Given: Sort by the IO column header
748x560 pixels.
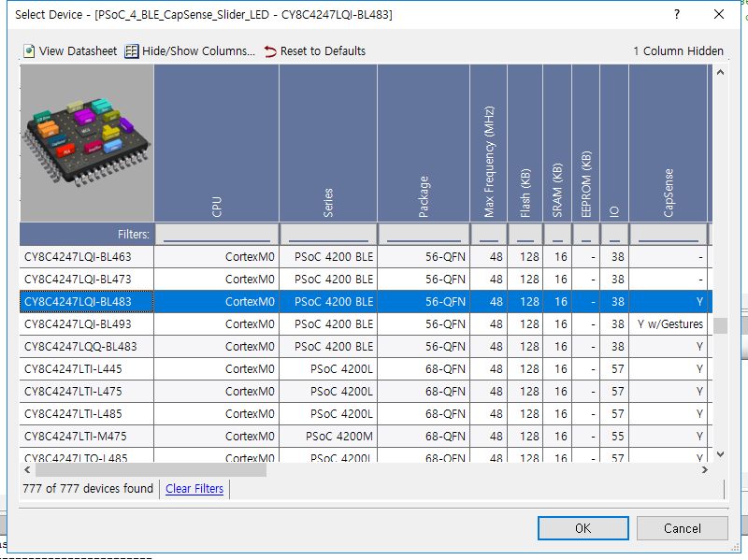Looking at the screenshot, I should (614, 143).
